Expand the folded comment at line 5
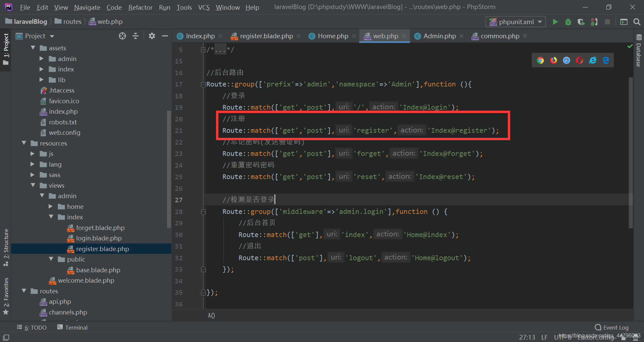This screenshot has width=644, height=342. pyautogui.click(x=203, y=50)
